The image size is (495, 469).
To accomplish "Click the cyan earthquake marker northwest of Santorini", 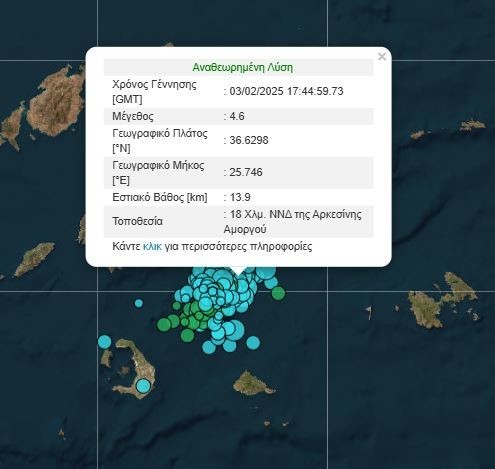I will coord(105,342).
